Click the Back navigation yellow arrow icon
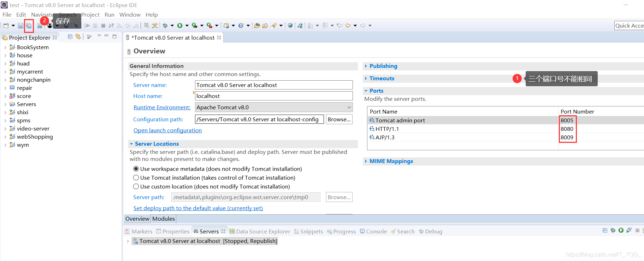 348,25
